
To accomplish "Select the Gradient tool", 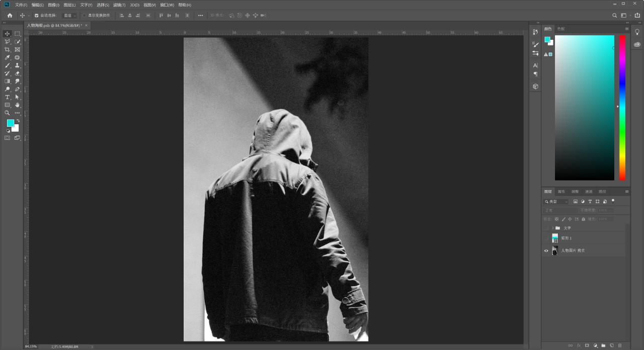I will click(x=7, y=81).
